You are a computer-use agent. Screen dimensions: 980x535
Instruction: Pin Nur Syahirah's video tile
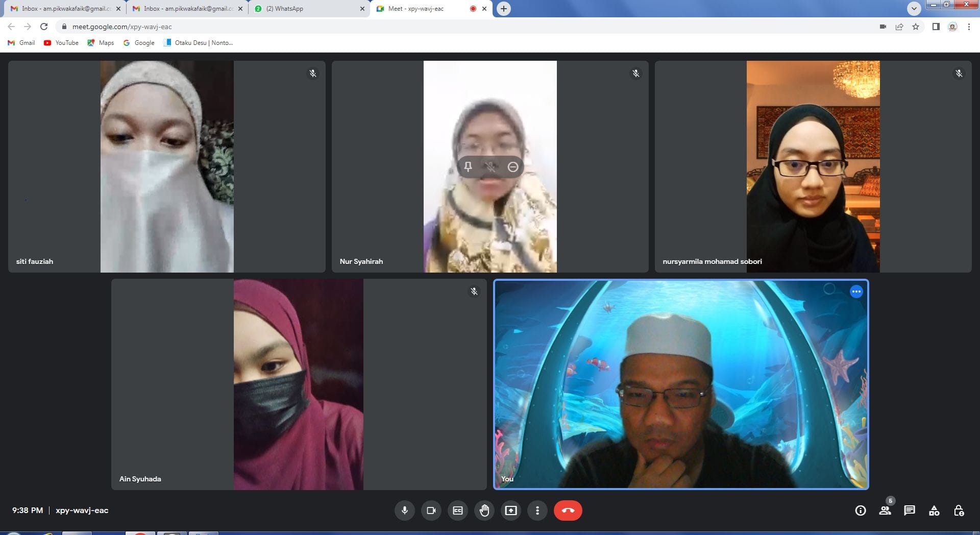468,167
